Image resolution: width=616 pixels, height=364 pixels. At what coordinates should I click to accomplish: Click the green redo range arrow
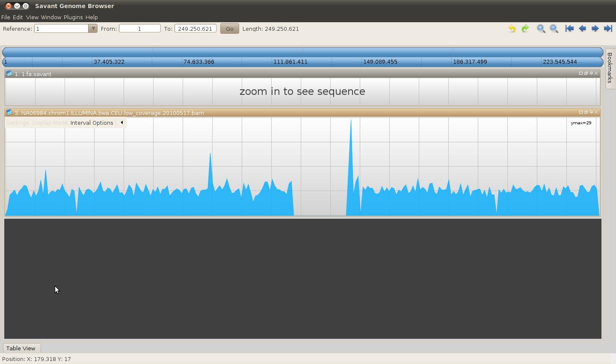[x=525, y=29]
